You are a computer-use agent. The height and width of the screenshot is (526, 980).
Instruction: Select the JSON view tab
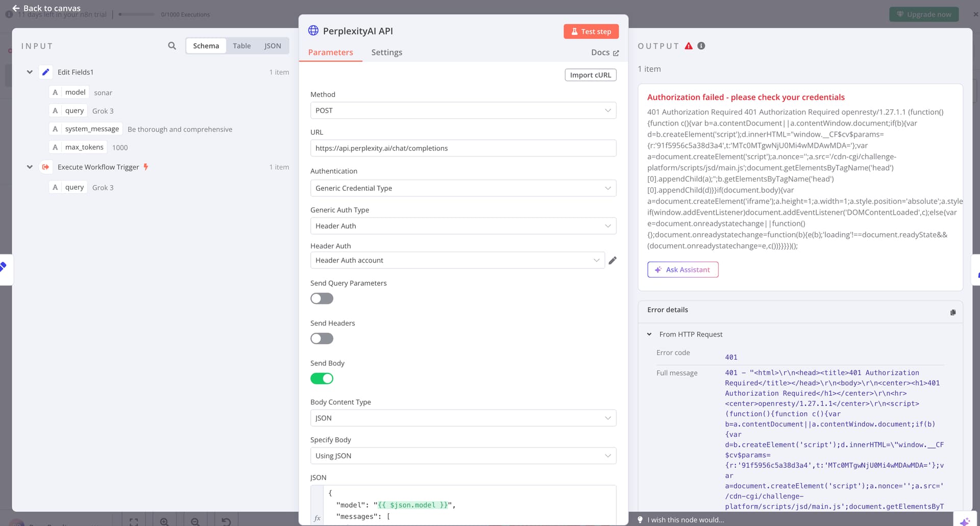[273, 46]
